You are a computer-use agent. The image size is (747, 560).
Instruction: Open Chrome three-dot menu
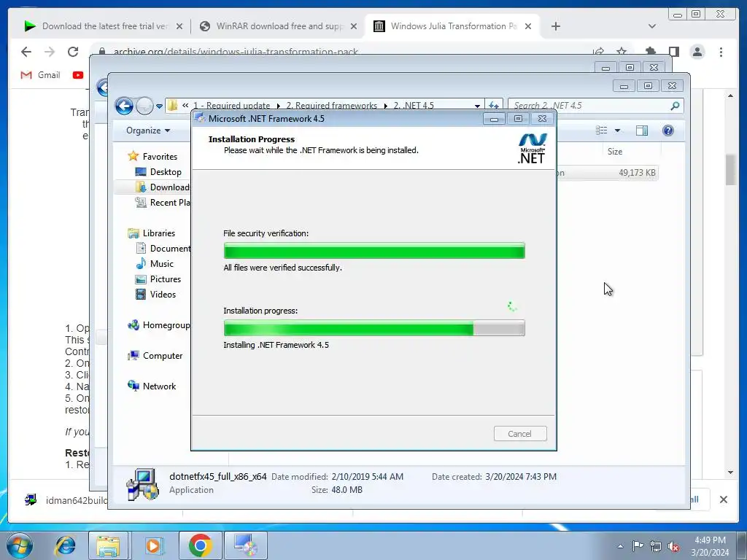721,52
